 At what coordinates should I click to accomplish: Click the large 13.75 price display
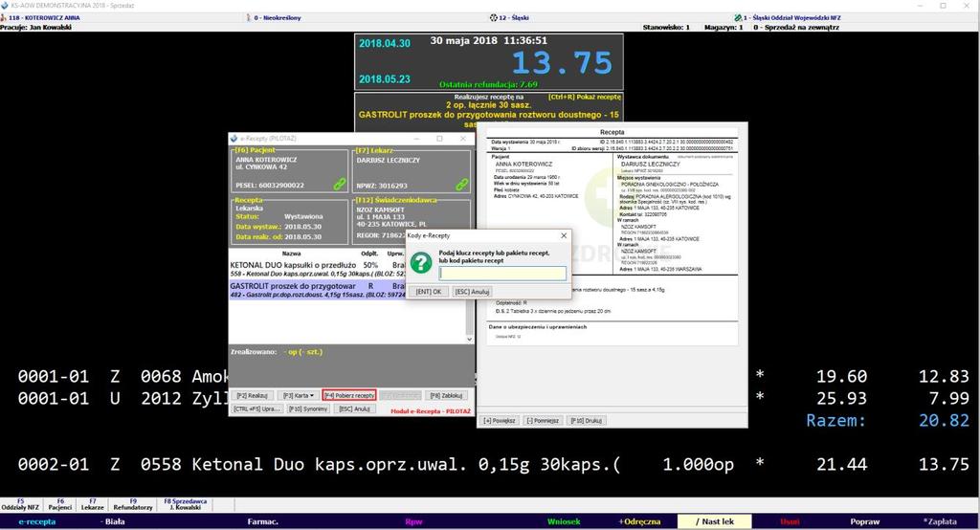point(562,63)
